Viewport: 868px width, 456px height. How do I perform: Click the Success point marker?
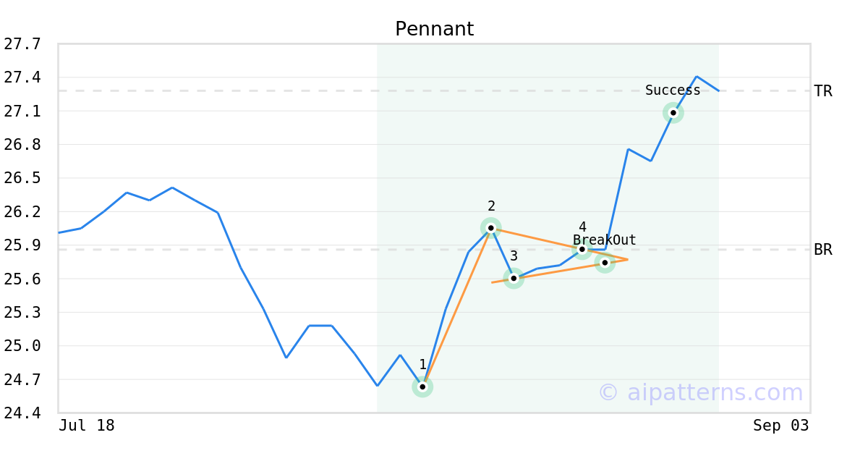pyautogui.click(x=673, y=112)
